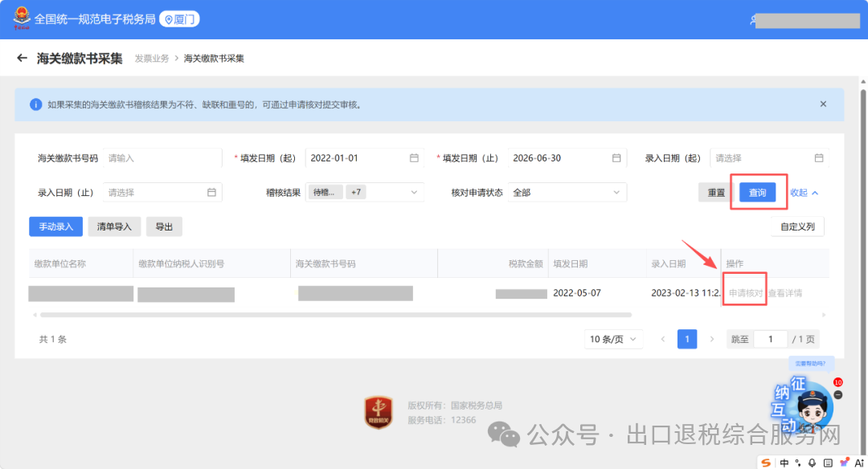Click the 填发日期（起） date field
This screenshot has width=868, height=469.
(365, 158)
